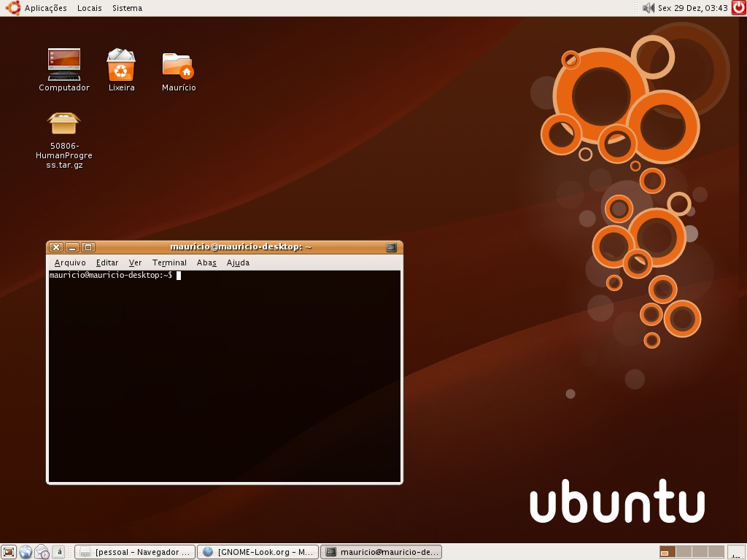Click the red power/logout button

point(739,8)
